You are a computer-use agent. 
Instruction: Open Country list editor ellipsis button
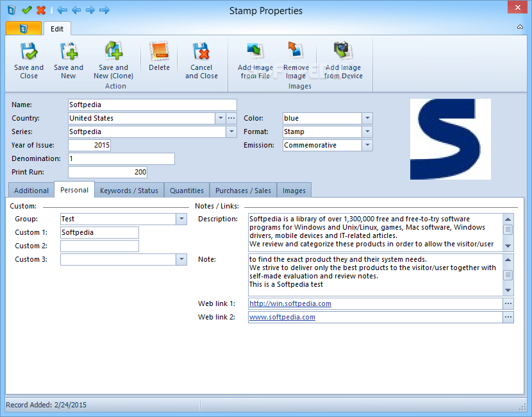click(x=231, y=118)
